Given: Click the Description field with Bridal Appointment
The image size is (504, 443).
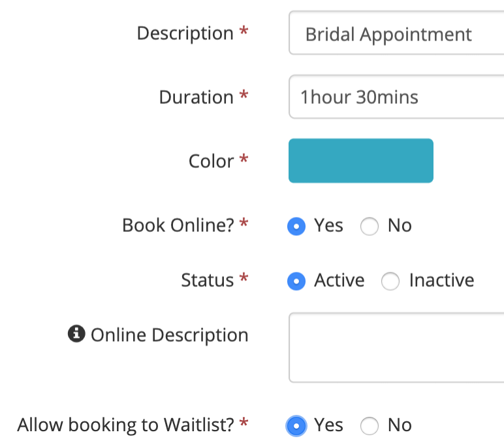Looking at the screenshot, I should 396,33.
